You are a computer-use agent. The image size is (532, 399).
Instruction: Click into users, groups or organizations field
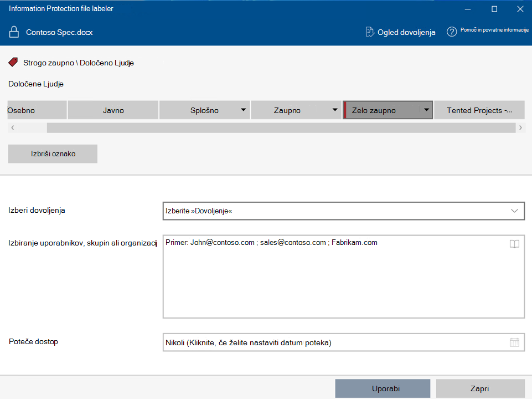(344, 277)
